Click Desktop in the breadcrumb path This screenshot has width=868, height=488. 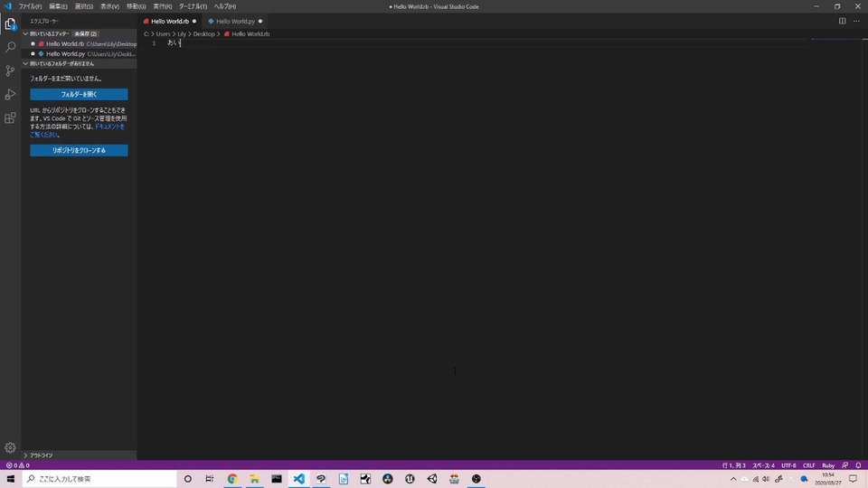coord(203,33)
